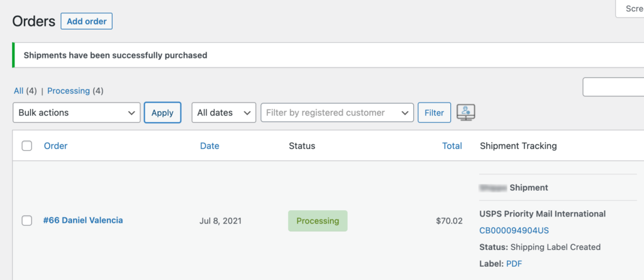Screen dimensions: 644x280
Task: Open order #66 Daniel Valencia
Action: pyautogui.click(x=83, y=220)
